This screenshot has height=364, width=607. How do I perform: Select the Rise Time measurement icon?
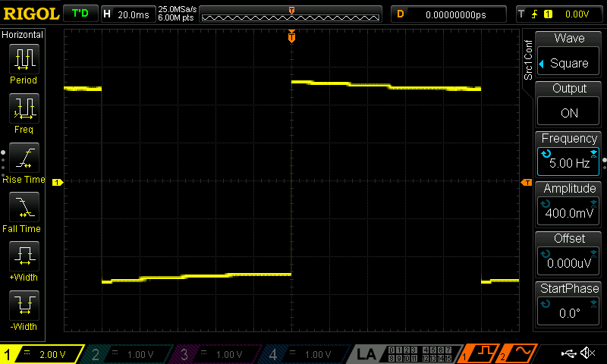click(x=24, y=158)
